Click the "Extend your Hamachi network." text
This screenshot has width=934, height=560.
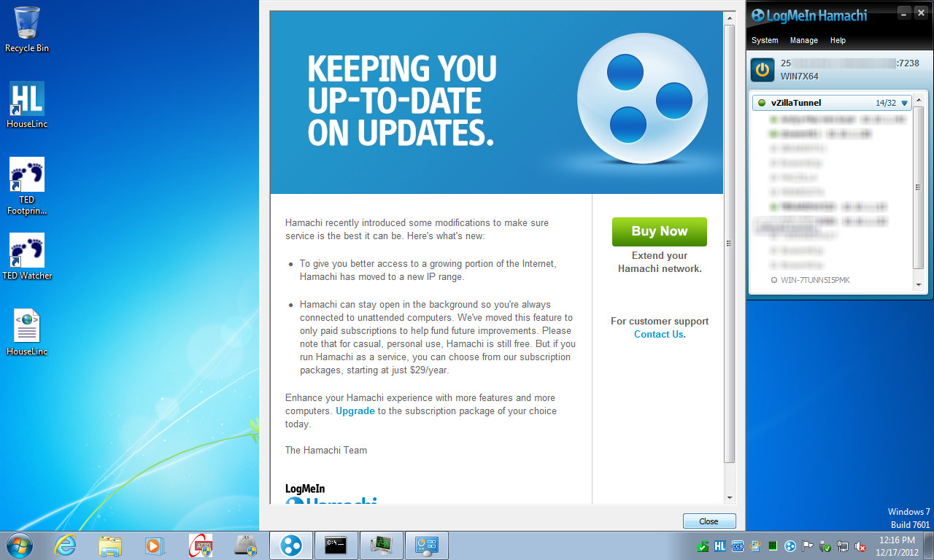click(x=660, y=262)
